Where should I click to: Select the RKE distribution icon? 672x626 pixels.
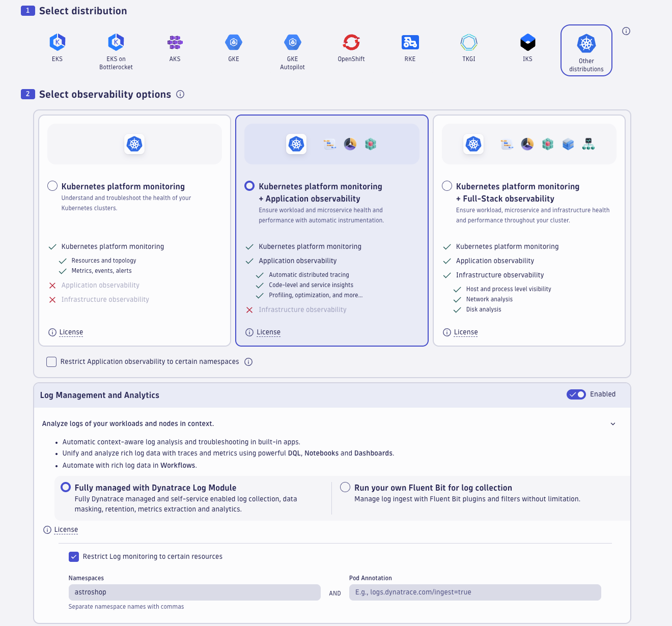pos(410,42)
